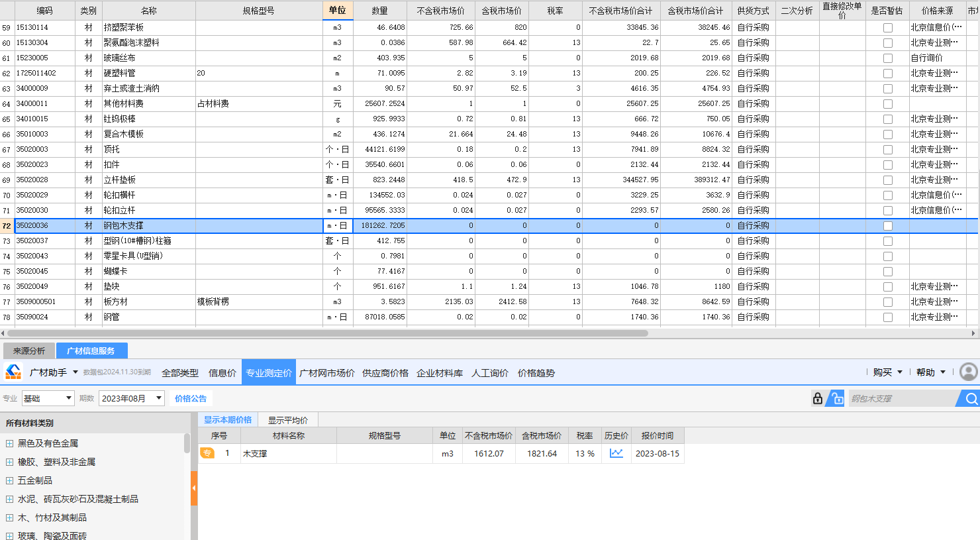Click the 广材助手 logo icon

[x=13, y=372]
